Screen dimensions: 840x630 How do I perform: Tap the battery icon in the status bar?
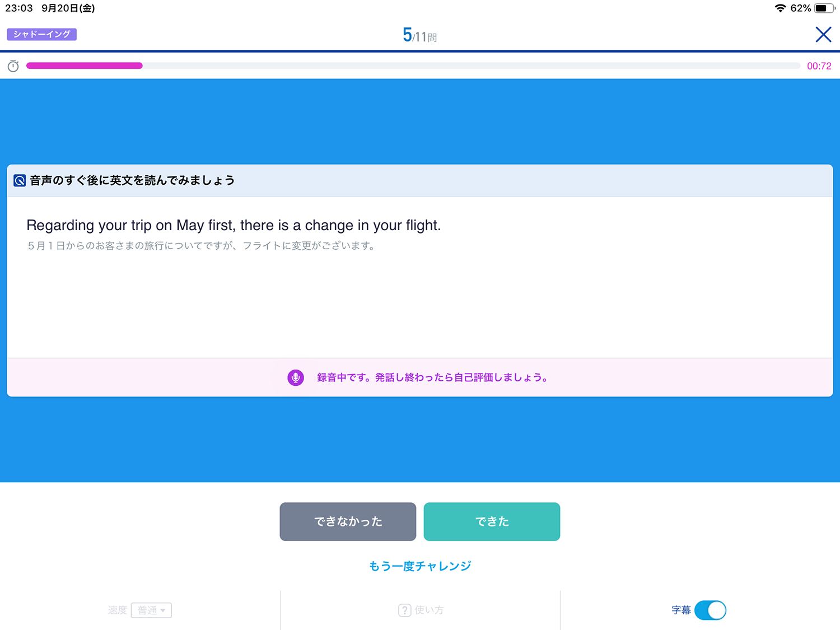[824, 8]
